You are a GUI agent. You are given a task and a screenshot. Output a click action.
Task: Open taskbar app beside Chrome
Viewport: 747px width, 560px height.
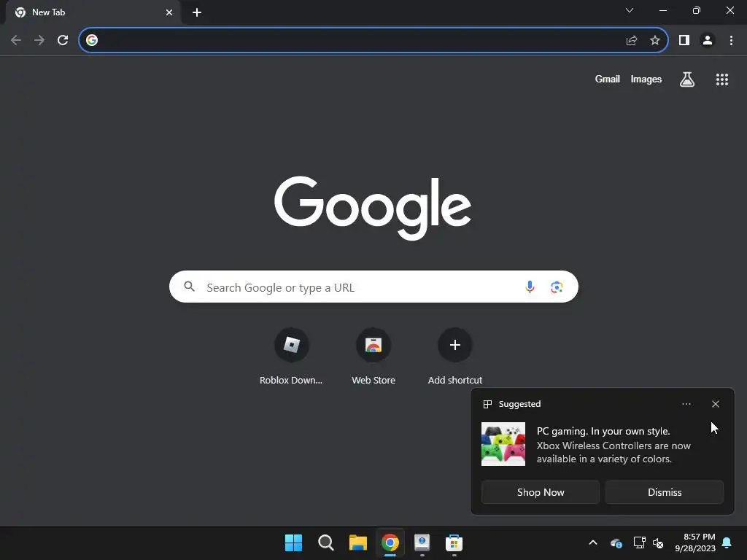(x=422, y=542)
